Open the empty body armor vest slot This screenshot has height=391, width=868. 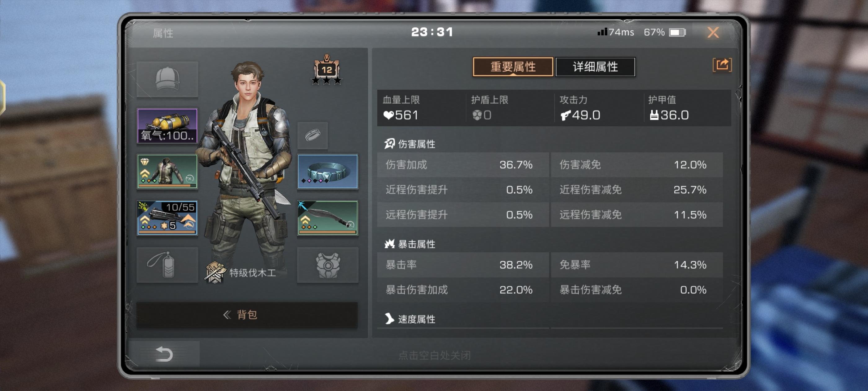click(x=328, y=265)
